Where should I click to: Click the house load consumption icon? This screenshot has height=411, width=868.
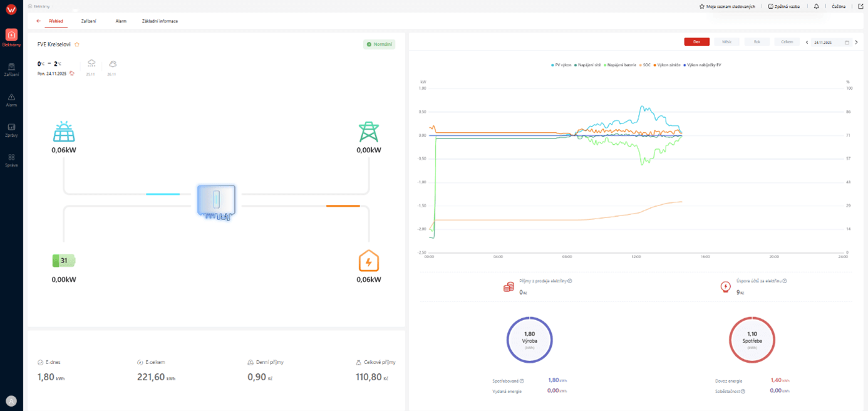(368, 261)
